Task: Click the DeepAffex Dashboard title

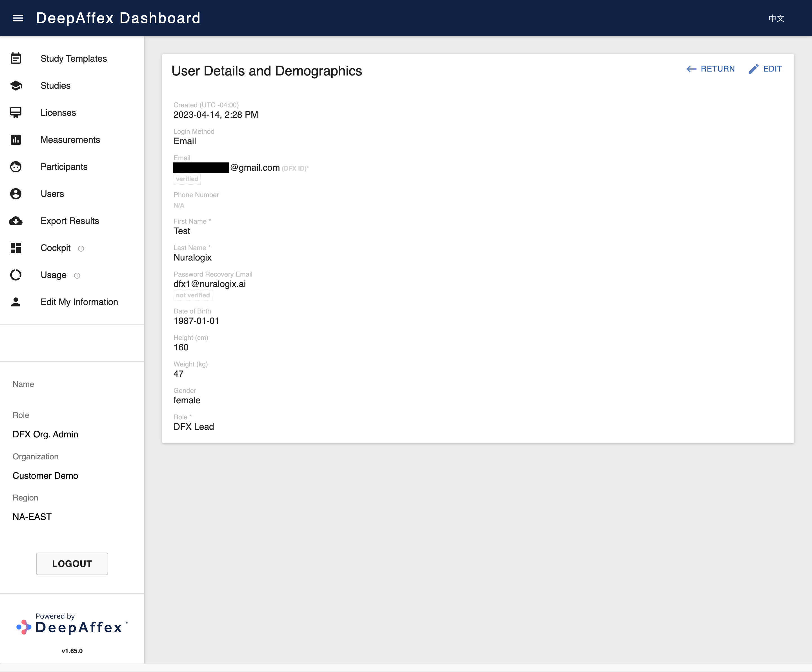Action: tap(118, 18)
